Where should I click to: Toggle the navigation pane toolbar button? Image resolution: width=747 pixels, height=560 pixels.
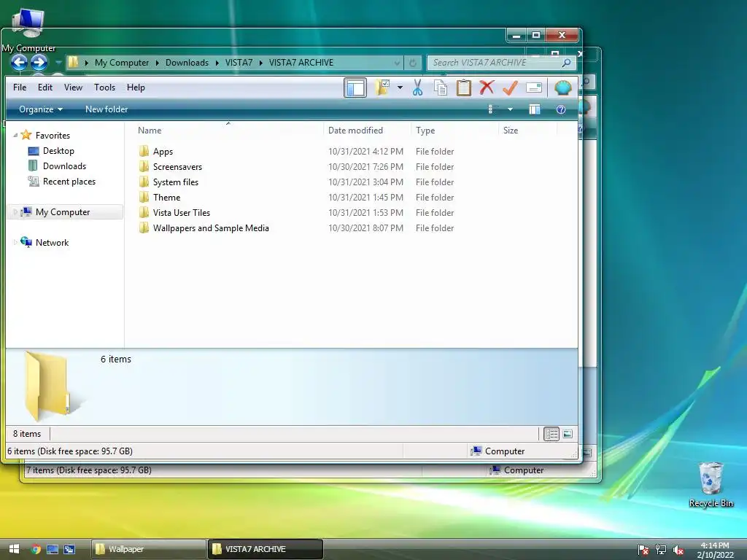[x=355, y=87]
